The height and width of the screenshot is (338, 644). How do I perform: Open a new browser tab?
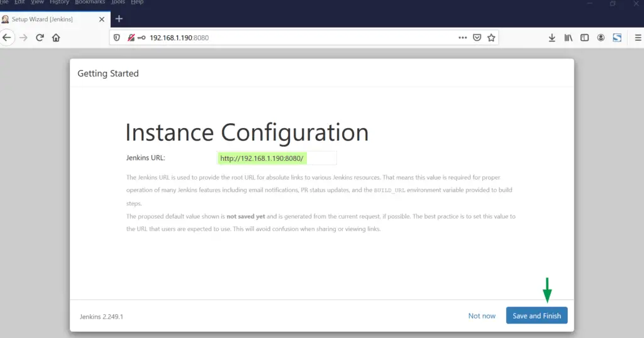(119, 19)
